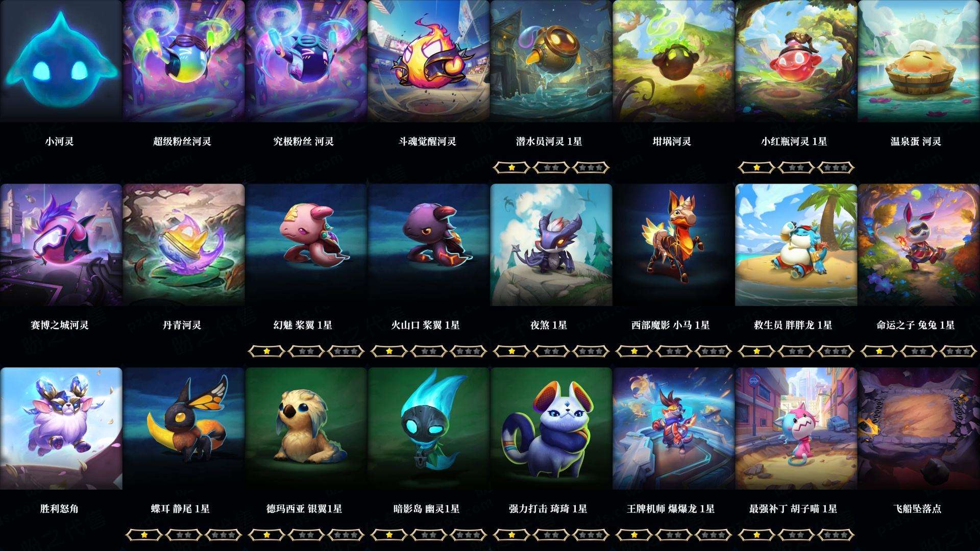Select one-star tier under 潜水员河灵
Screen dimensions: 980x551
511,167
